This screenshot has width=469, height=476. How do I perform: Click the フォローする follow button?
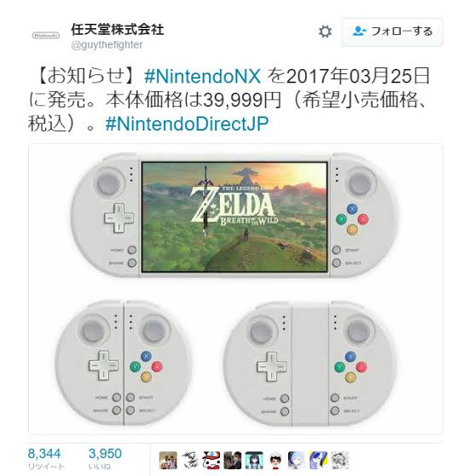[x=392, y=32]
